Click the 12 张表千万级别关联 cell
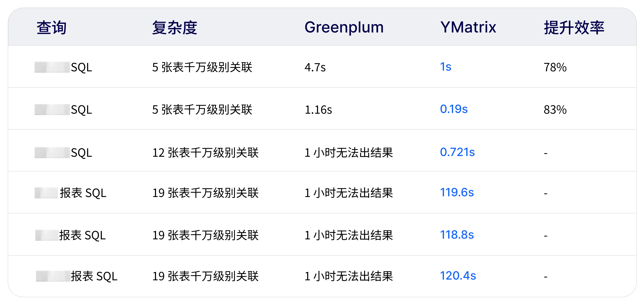644x305 pixels. point(205,152)
